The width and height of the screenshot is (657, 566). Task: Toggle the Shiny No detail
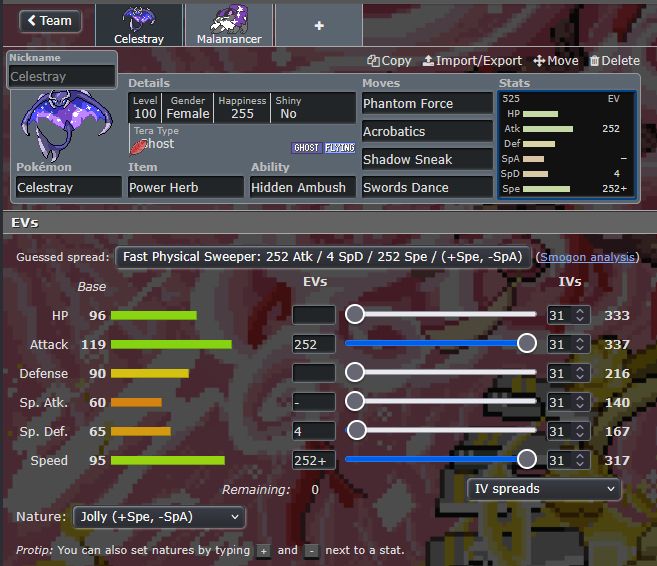[x=288, y=108]
